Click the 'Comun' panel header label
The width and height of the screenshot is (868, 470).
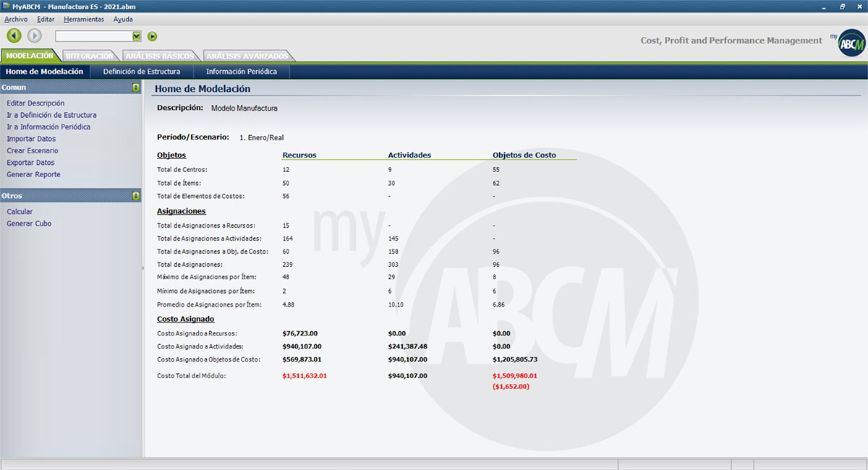[x=14, y=87]
